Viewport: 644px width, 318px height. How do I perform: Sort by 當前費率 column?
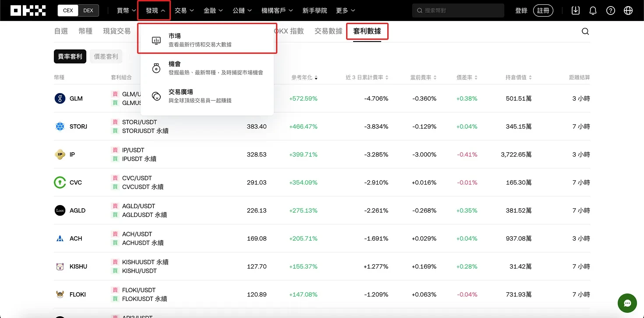click(424, 77)
